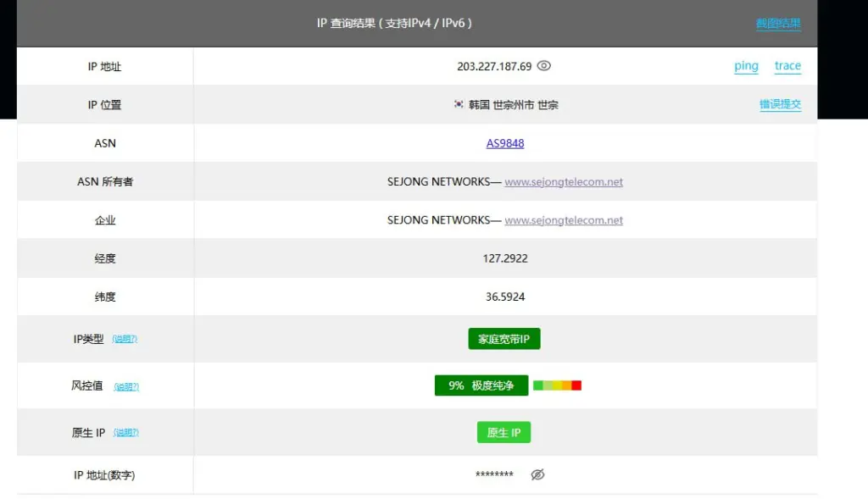Screen dimensions: 868x499
Task: Click the green 原生 IP badge
Action: pyautogui.click(x=504, y=433)
